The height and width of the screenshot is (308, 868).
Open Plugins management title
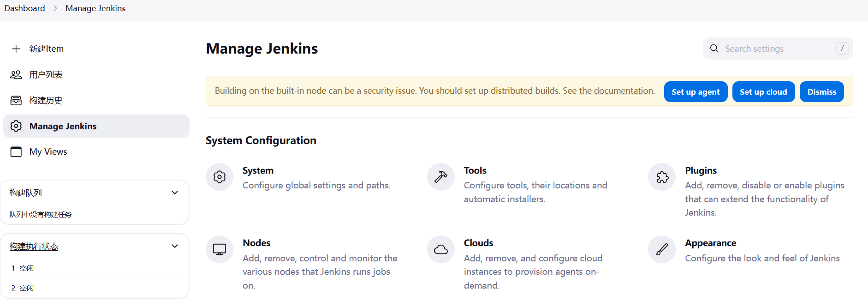point(701,170)
